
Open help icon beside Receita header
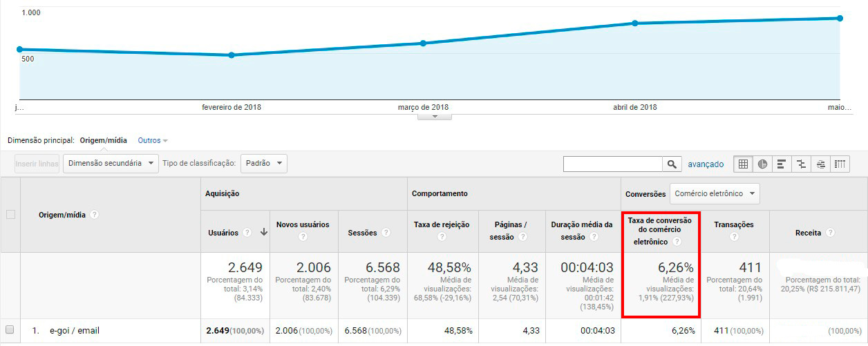coord(830,233)
